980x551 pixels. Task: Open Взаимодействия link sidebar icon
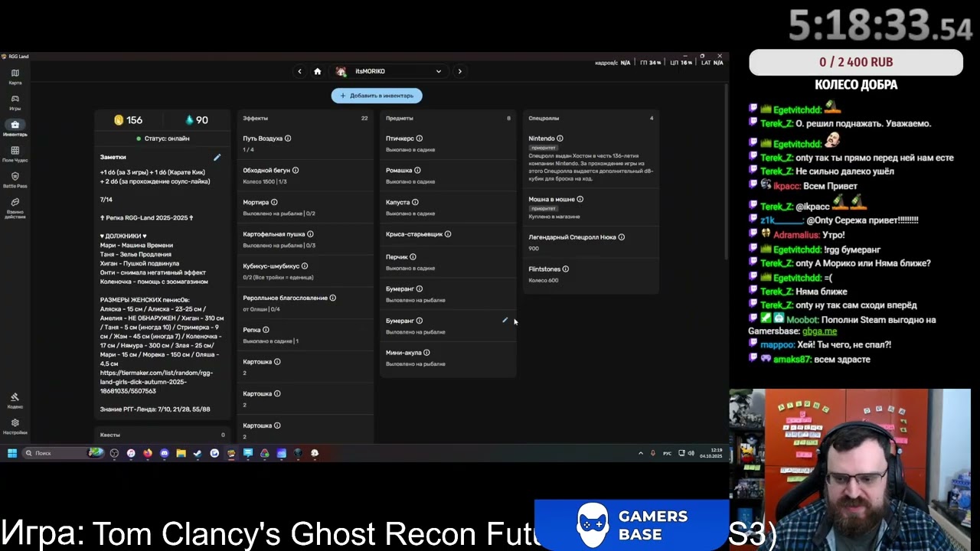pos(15,207)
